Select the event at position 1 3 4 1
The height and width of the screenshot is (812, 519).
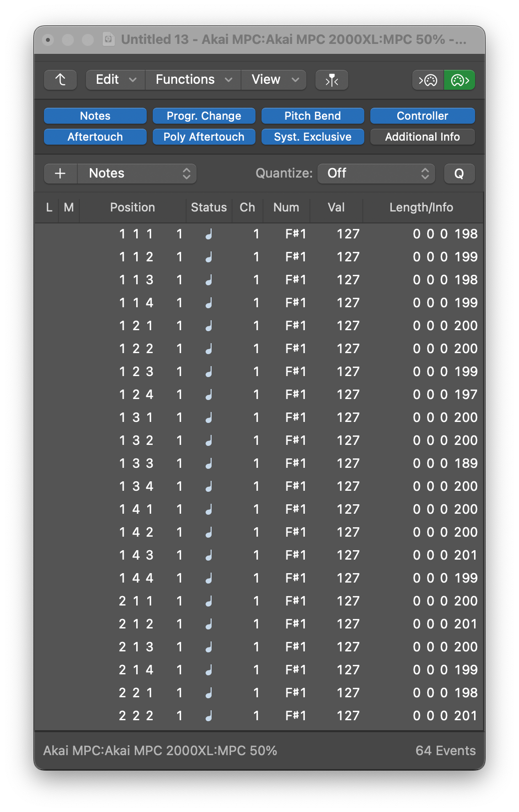click(x=259, y=486)
